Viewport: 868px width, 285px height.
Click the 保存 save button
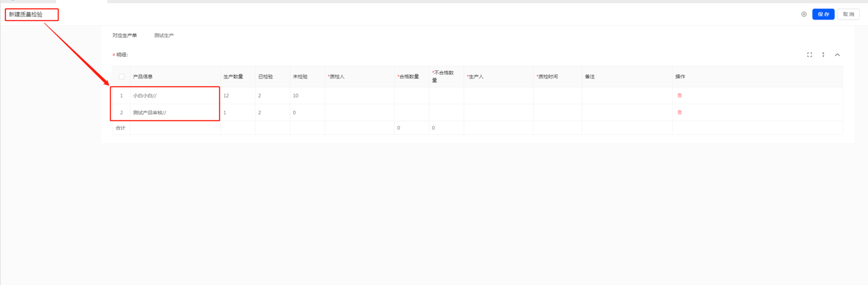(x=823, y=14)
